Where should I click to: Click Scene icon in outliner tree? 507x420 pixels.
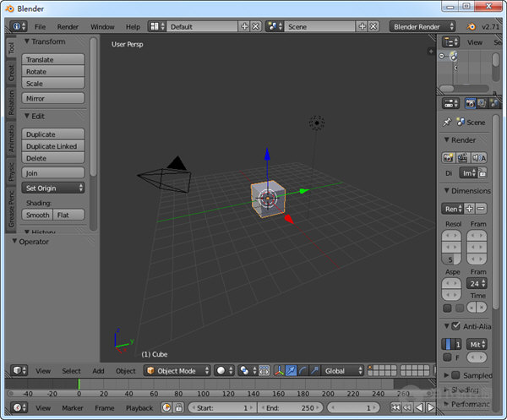point(454,56)
